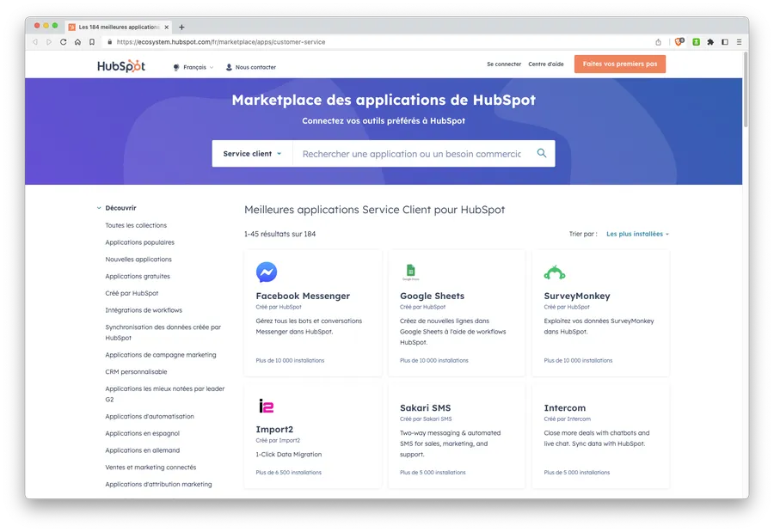Screen dimensions: 774x532
Task: Click Se connecter
Action: pos(504,64)
